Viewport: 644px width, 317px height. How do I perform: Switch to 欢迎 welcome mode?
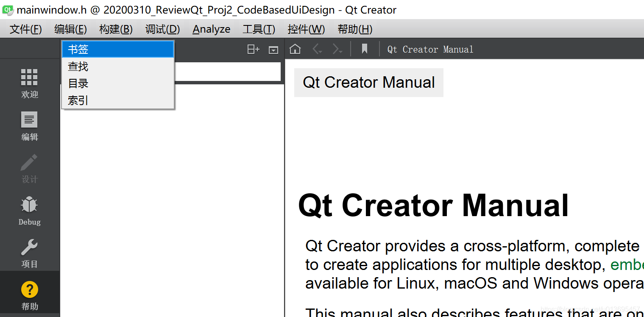click(30, 83)
